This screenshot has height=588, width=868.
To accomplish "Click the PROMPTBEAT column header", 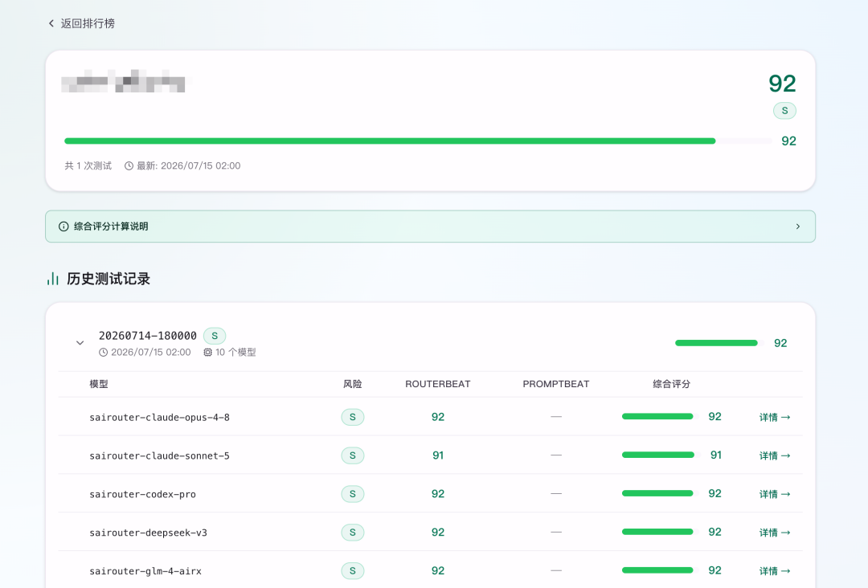I will [556, 384].
